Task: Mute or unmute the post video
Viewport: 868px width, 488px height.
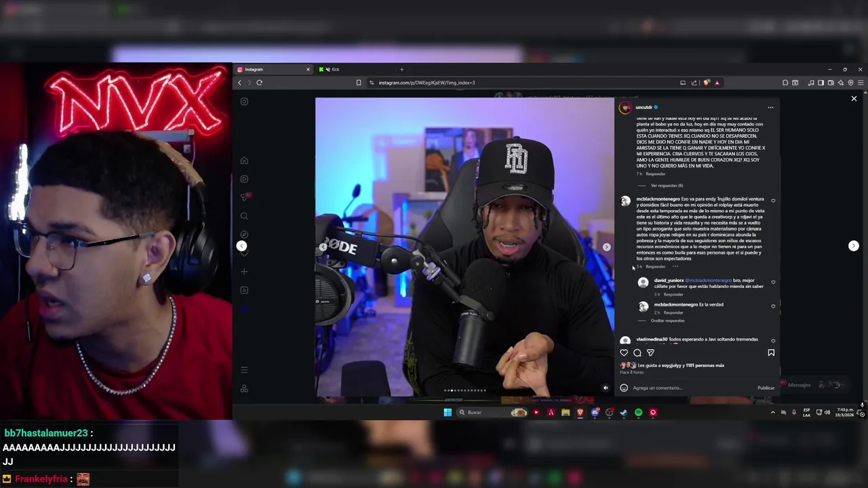Action: [x=606, y=388]
